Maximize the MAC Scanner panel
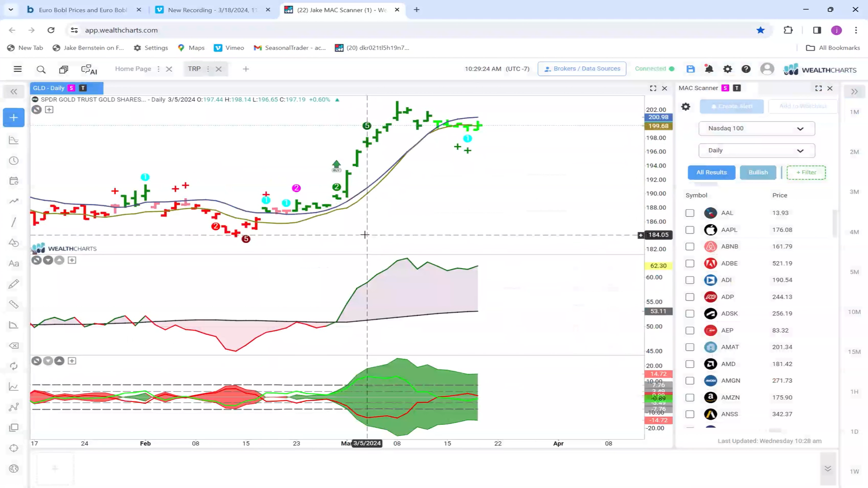The width and height of the screenshot is (868, 488). click(x=818, y=88)
